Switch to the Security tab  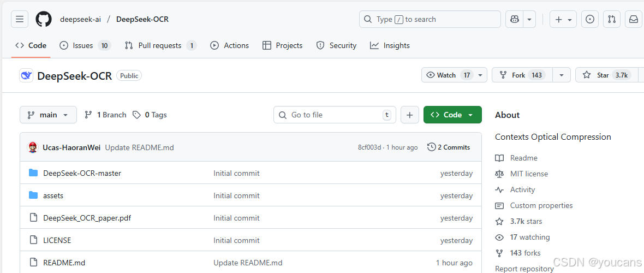pyautogui.click(x=336, y=46)
